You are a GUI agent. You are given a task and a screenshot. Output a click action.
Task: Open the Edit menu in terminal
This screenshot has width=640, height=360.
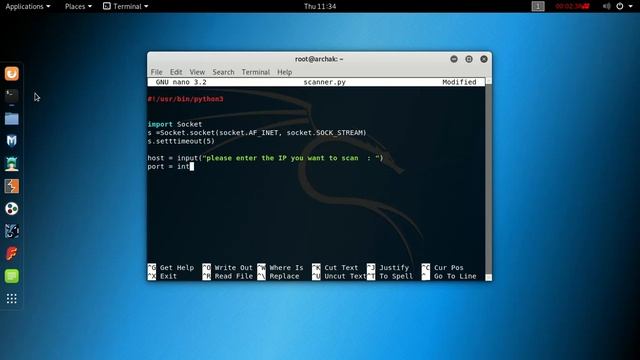(x=176, y=72)
